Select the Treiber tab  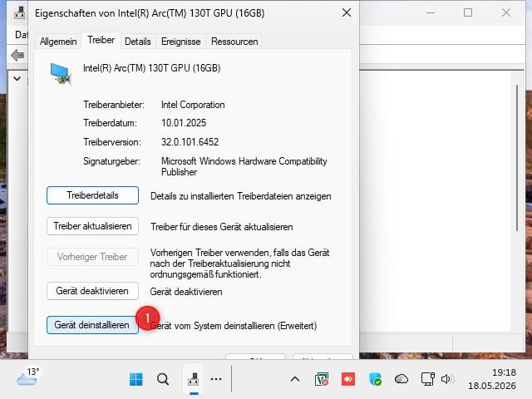coord(101,40)
